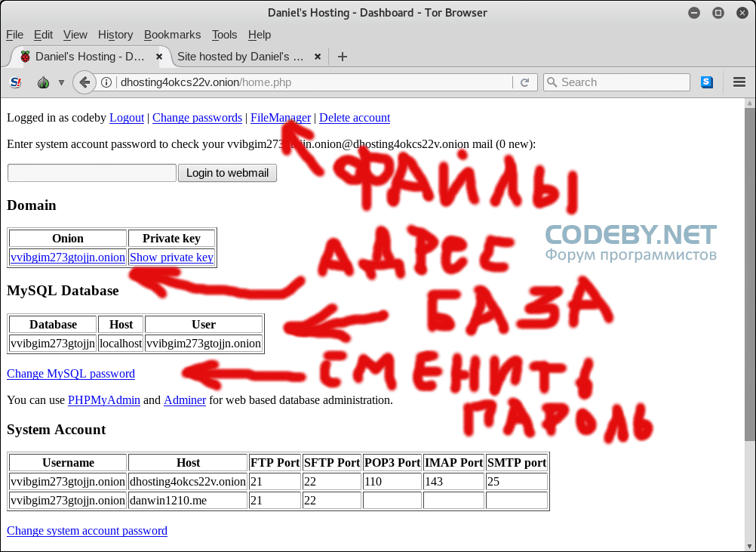Open the hamburger menu
This screenshot has height=552, width=756.
tap(739, 82)
